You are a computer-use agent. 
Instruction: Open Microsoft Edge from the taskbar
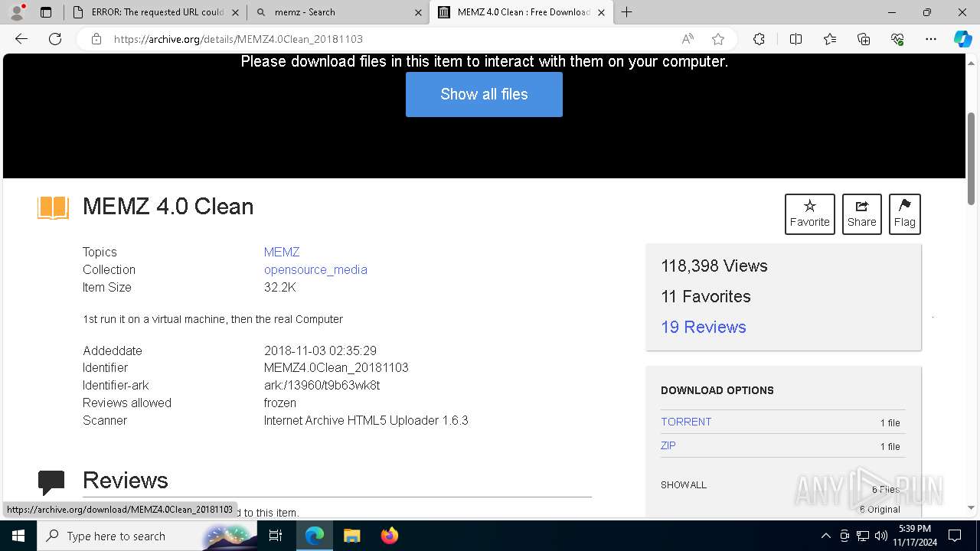(x=315, y=536)
